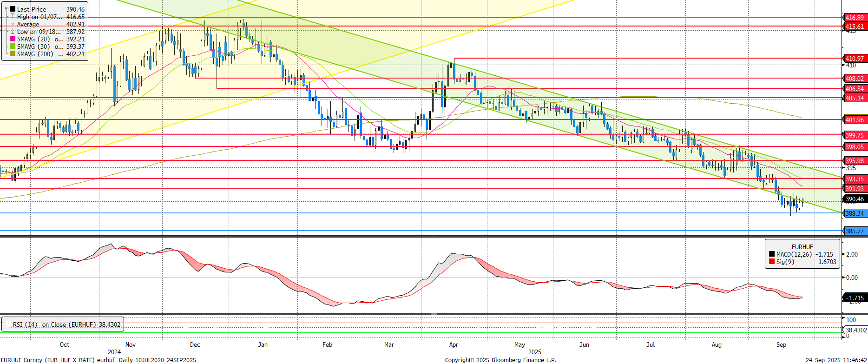Click the 100 RSI axis tick
The image size is (868, 364).
point(851,320)
